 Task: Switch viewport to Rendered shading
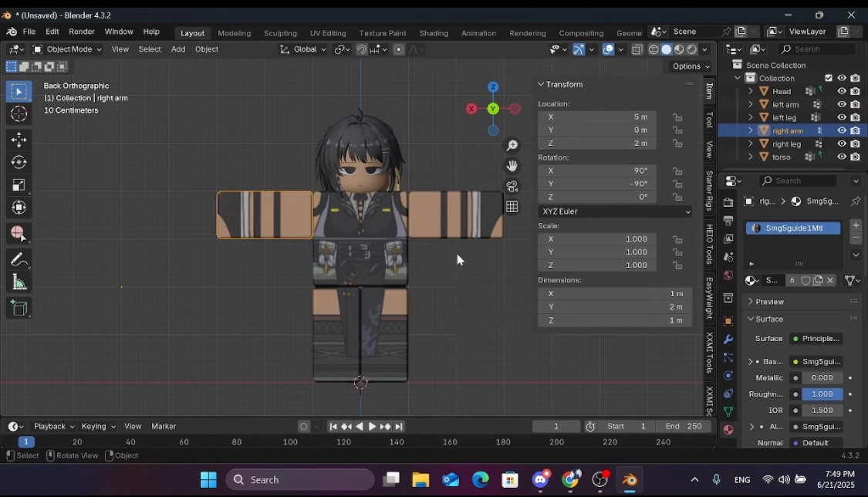coord(690,49)
